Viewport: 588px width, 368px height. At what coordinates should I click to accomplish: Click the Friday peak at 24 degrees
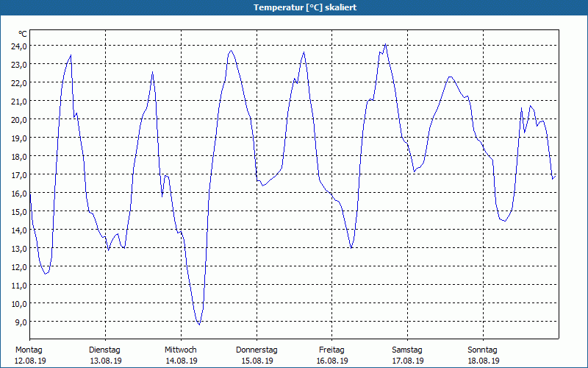coord(385,44)
